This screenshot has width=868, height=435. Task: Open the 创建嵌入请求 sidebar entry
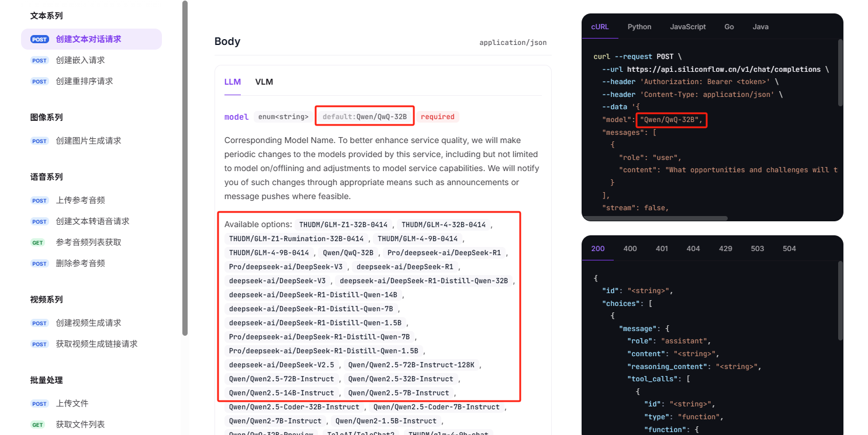pos(80,60)
